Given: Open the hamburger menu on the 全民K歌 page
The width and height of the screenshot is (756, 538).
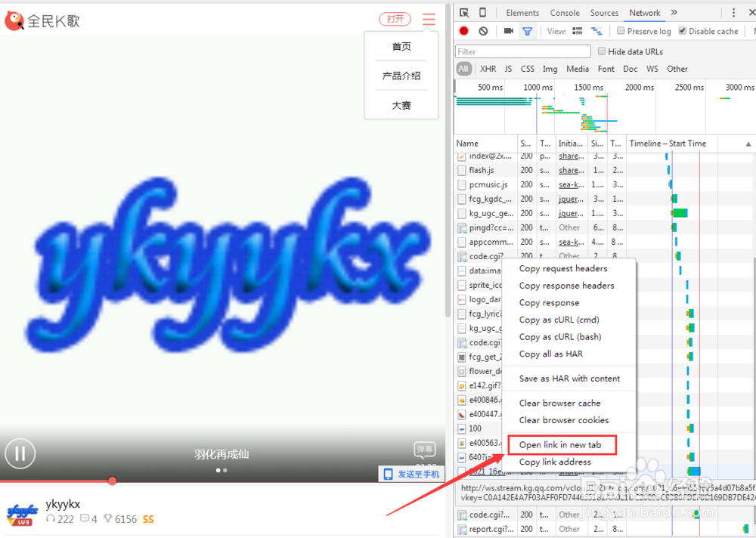Looking at the screenshot, I should 429,19.
